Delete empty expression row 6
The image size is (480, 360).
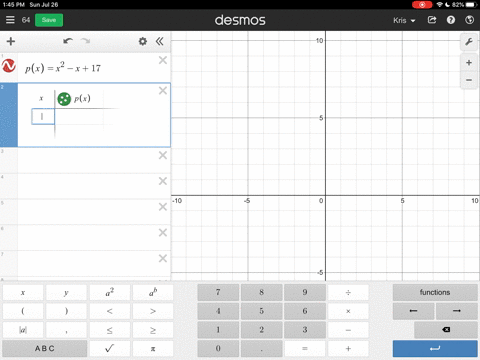pos(163,233)
